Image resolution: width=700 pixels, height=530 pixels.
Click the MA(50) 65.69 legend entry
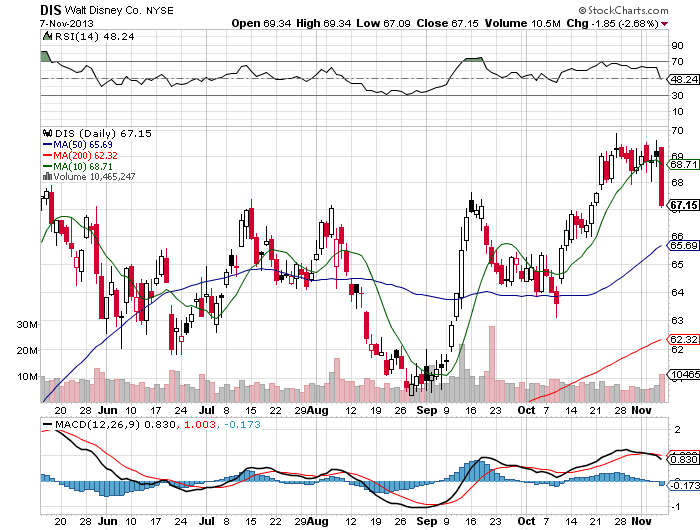pos(78,145)
